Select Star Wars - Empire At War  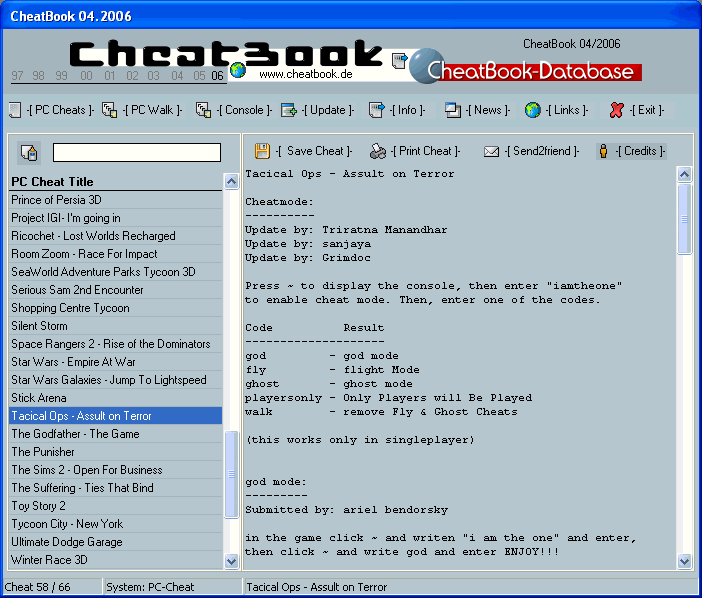pyautogui.click(x=116, y=362)
